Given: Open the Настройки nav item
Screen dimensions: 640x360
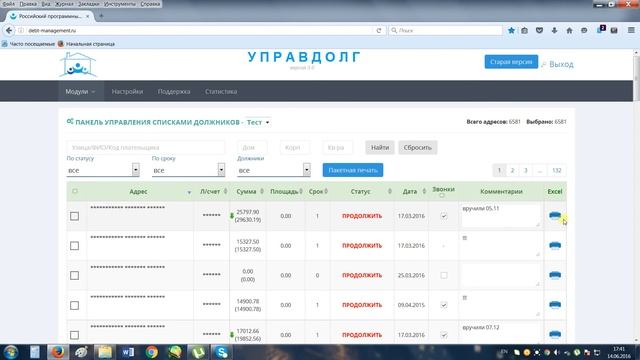Looking at the screenshot, I should pyautogui.click(x=127, y=91).
